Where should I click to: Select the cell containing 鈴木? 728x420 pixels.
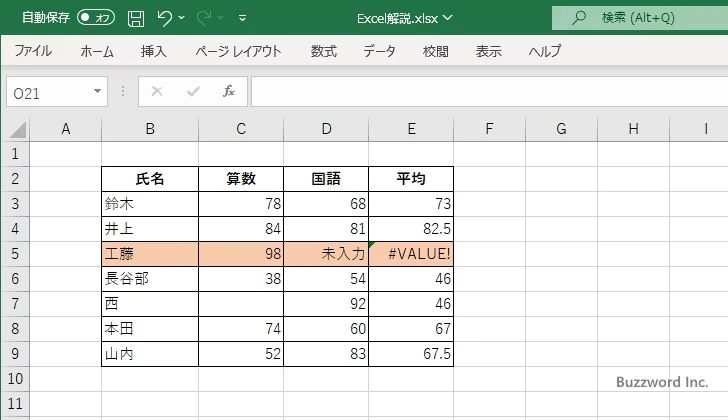tap(150, 204)
